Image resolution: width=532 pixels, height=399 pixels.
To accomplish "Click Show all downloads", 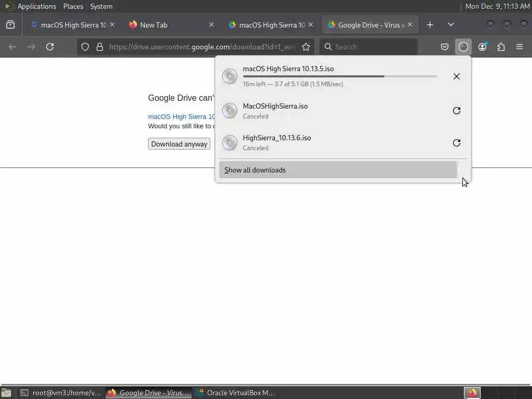I will tap(338, 170).
